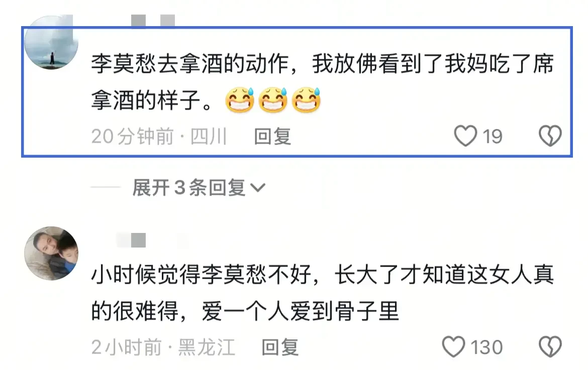Image resolution: width=588 pixels, height=370 pixels.
Task: Tap the last laughing-sweat emoji after 样子
Action: tap(307, 100)
